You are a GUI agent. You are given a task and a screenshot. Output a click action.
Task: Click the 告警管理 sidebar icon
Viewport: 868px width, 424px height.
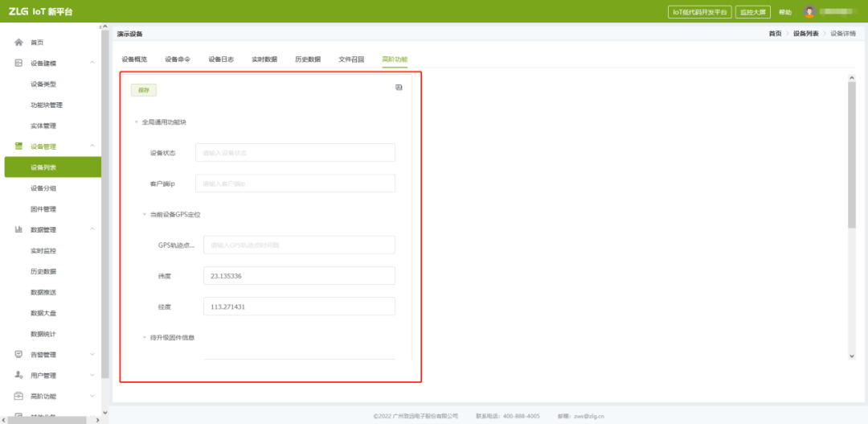(x=18, y=354)
